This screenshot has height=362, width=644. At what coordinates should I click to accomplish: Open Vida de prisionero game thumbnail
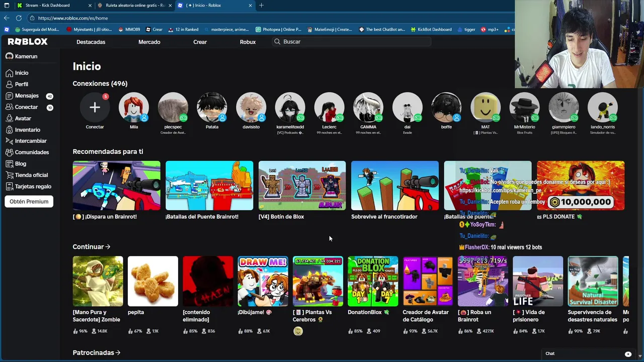[x=538, y=281]
